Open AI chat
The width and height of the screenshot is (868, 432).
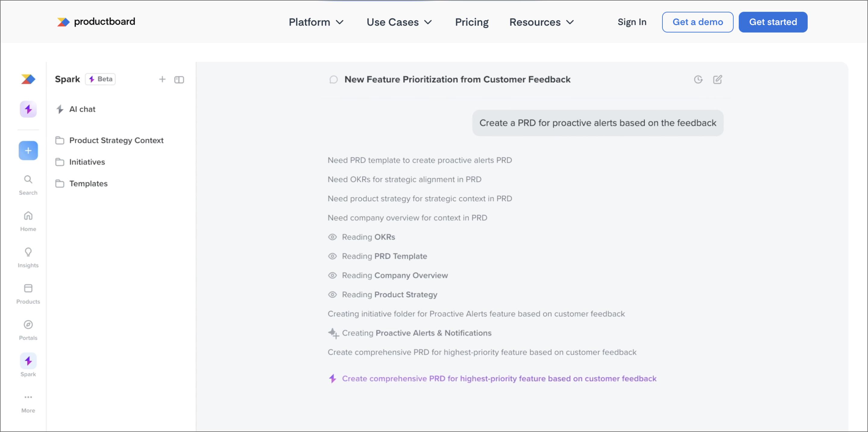[76, 109]
